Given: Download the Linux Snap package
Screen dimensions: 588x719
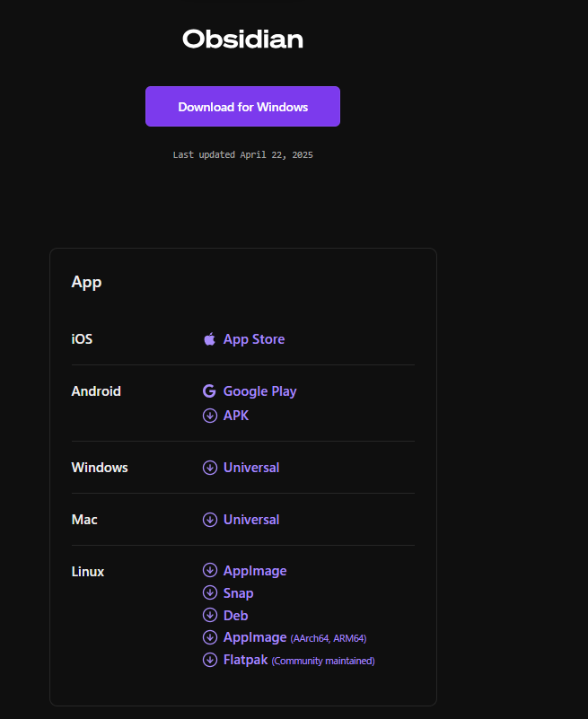Looking at the screenshot, I should point(239,593).
